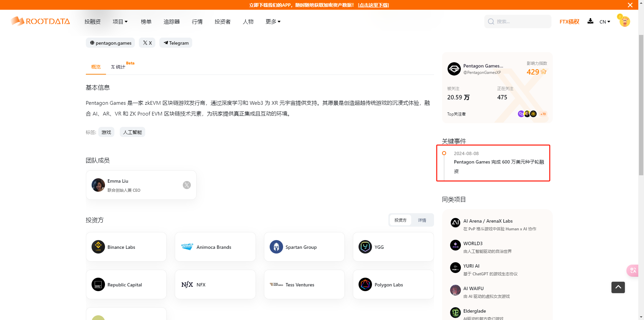This screenshot has width=644, height=320.
Task: Click the RootData logo
Action: click(40, 21)
